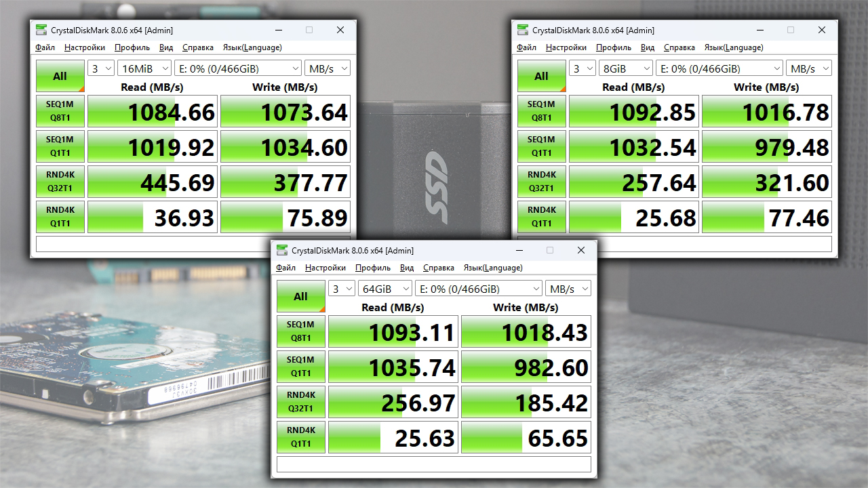868x488 pixels.
Task: Expand the test count dropdown in the 16MiB window
Action: point(101,68)
